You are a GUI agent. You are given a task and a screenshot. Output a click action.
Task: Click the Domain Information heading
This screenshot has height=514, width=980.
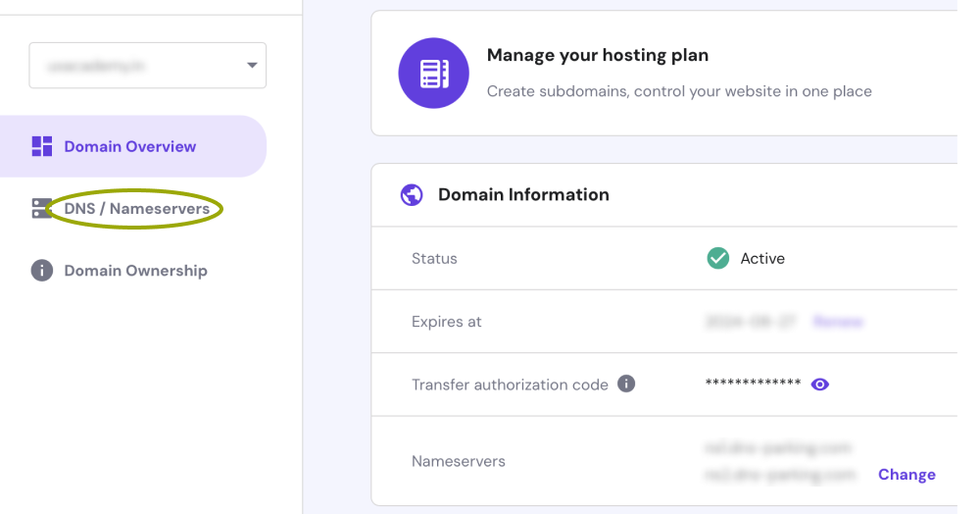[523, 195]
